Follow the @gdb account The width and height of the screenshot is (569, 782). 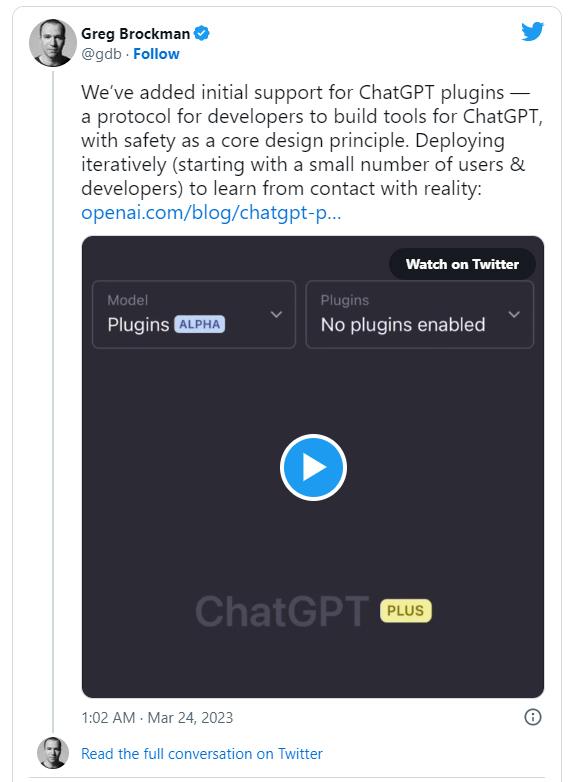pyautogui.click(x=156, y=54)
